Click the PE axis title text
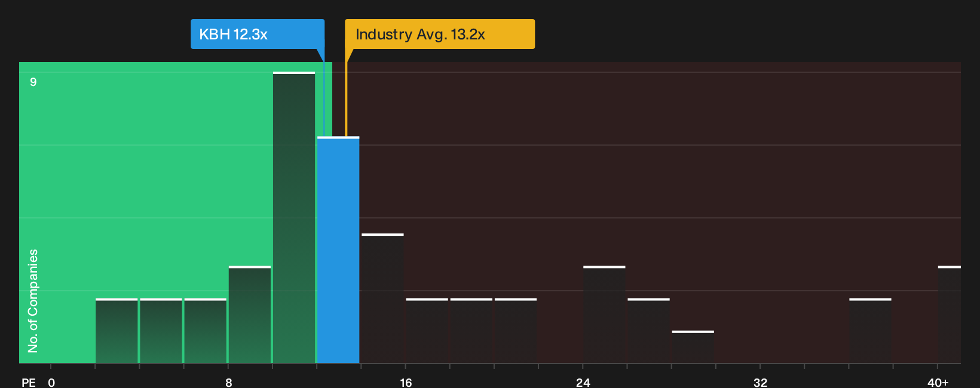The width and height of the screenshot is (980, 388). (x=29, y=382)
